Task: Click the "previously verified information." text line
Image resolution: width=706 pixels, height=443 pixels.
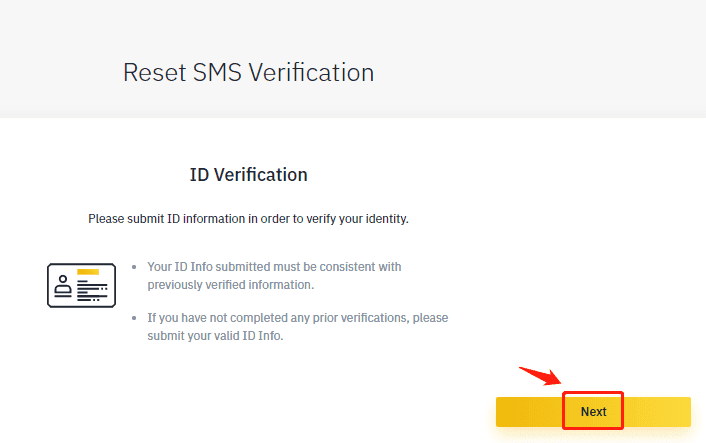Action: pos(230,285)
